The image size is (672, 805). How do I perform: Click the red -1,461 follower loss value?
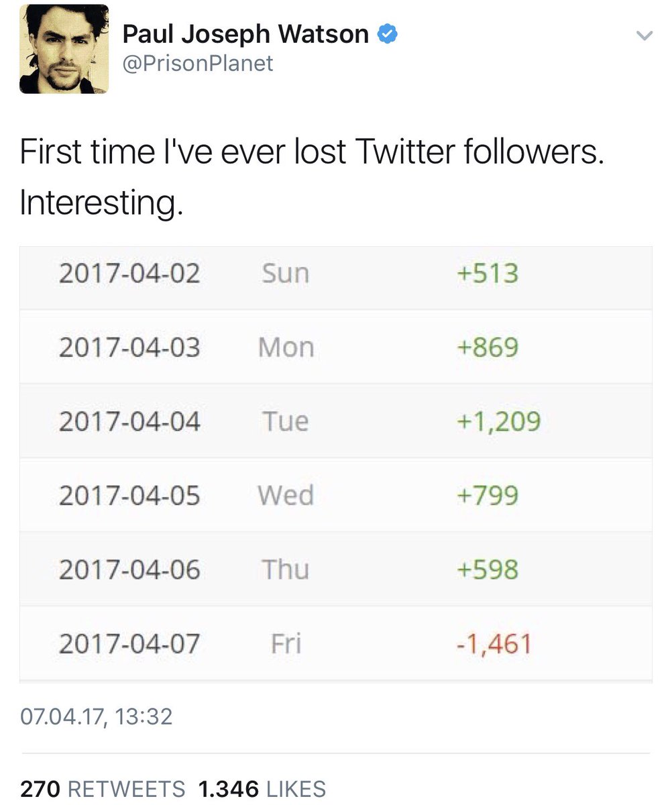pos(493,644)
